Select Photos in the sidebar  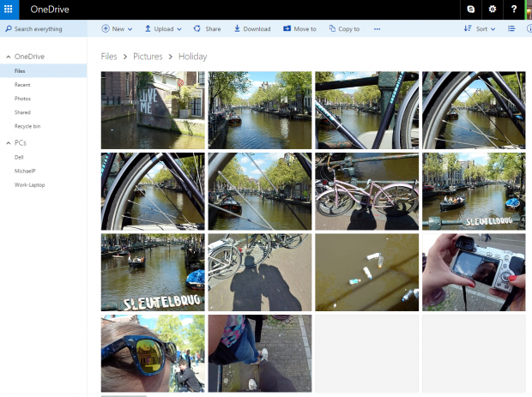[x=22, y=99]
